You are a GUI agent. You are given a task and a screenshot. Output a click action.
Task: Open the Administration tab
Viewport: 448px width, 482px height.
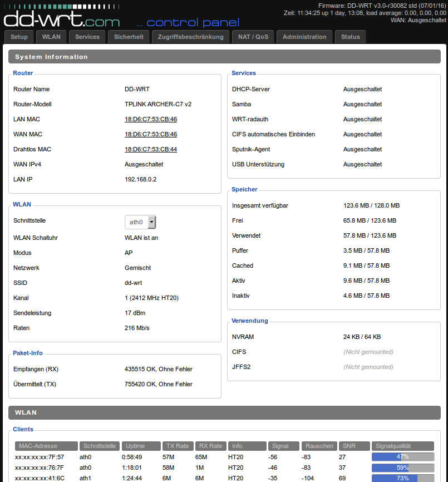[304, 37]
